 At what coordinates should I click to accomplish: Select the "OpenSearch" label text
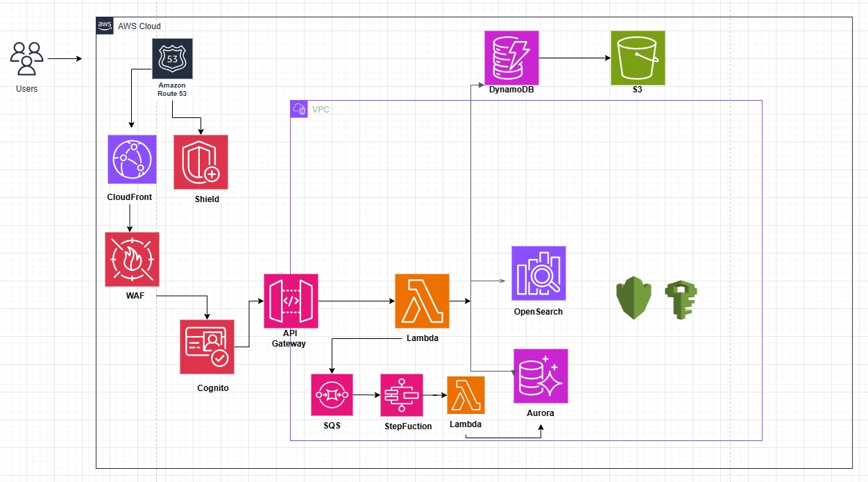pos(538,312)
